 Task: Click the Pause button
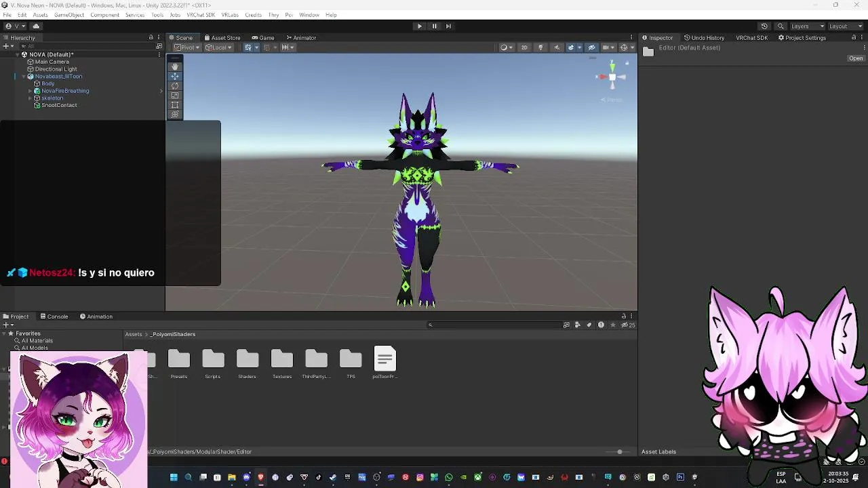(434, 26)
